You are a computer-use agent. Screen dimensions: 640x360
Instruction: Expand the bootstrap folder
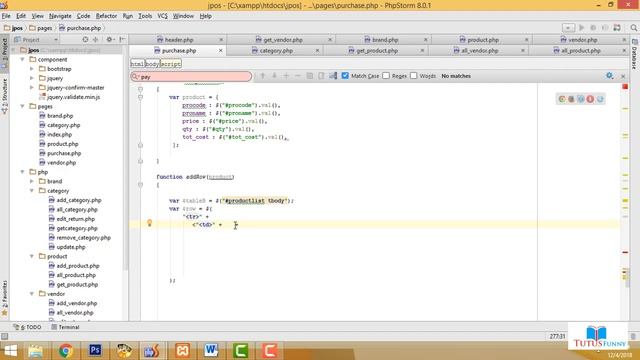tap(32, 69)
